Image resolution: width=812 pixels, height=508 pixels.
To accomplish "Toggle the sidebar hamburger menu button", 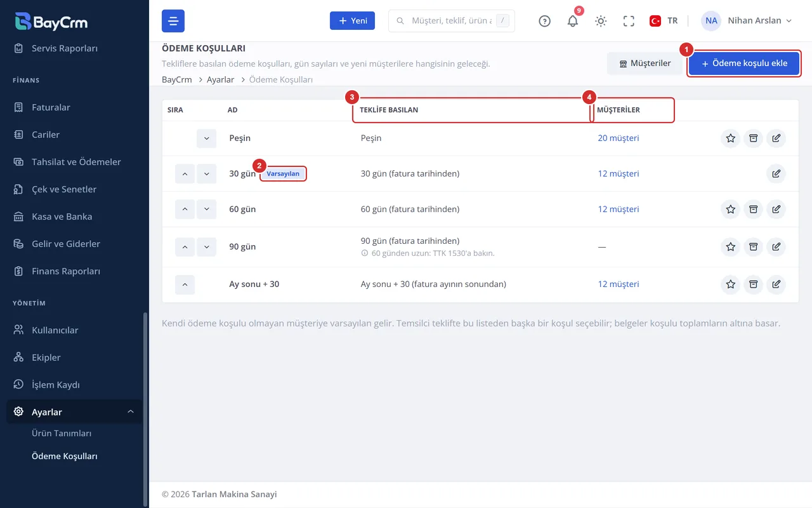I will click(x=173, y=21).
